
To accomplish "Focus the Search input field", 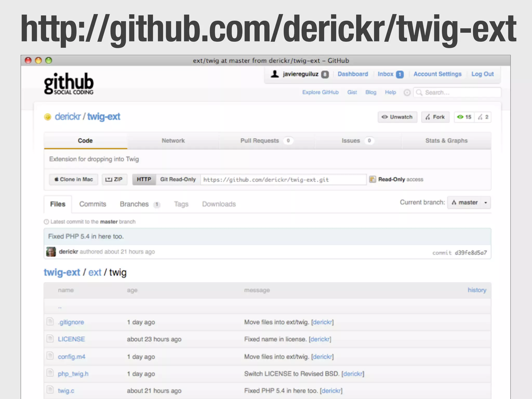I will pyautogui.click(x=457, y=92).
